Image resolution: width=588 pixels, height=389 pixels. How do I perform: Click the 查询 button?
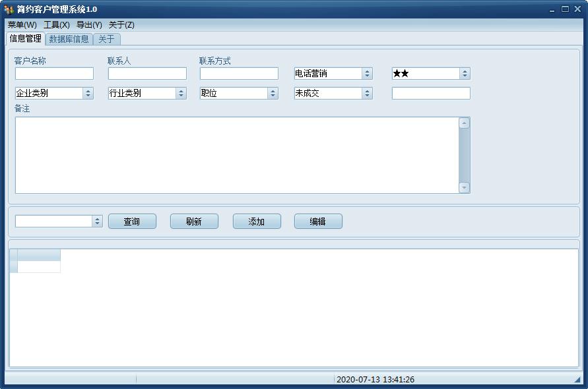click(132, 222)
